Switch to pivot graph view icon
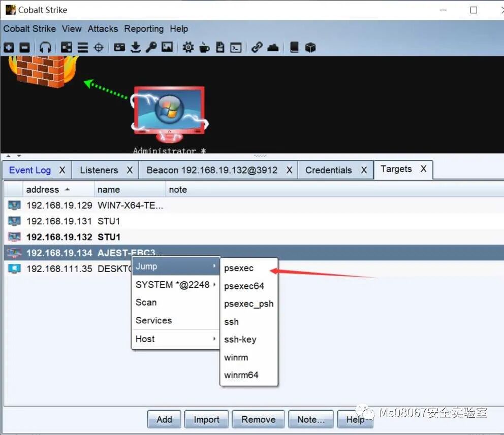The image size is (504, 435). [67, 48]
